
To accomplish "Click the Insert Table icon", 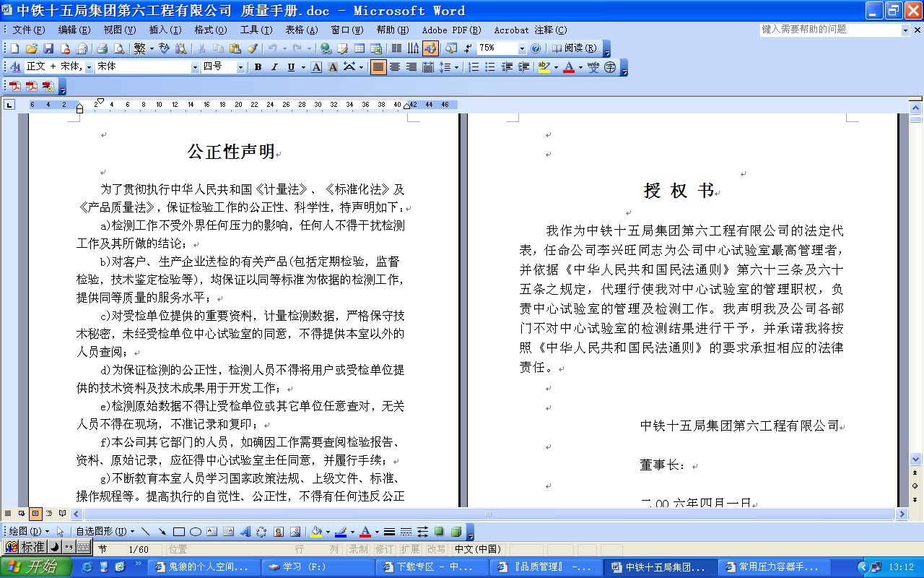I will [x=359, y=48].
